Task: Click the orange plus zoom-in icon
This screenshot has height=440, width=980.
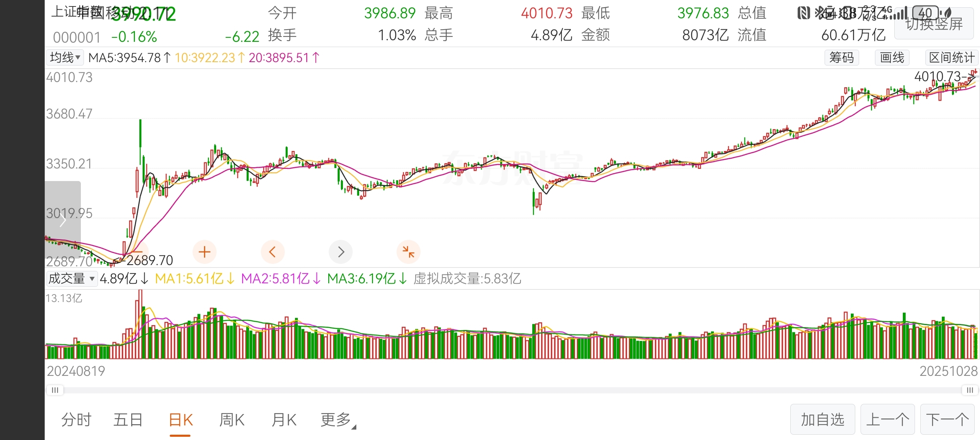Action: 204,252
